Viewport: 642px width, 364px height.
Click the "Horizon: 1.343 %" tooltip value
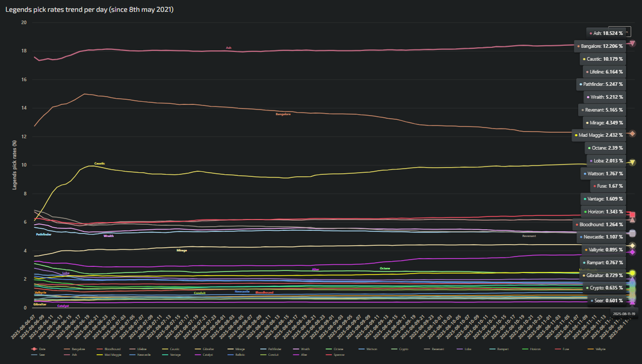(603, 211)
